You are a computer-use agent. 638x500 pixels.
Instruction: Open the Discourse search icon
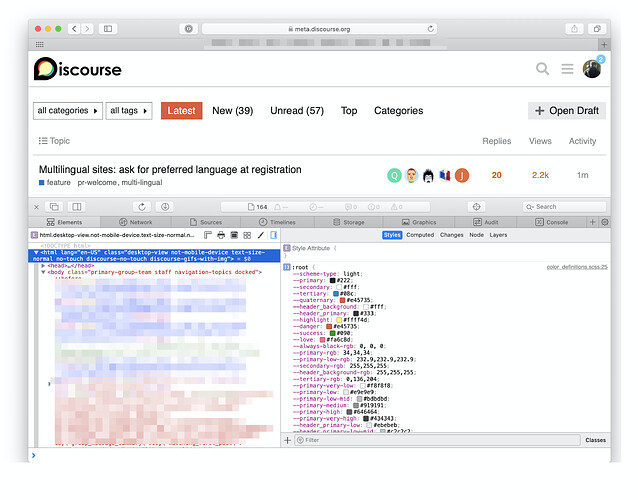[x=542, y=69]
